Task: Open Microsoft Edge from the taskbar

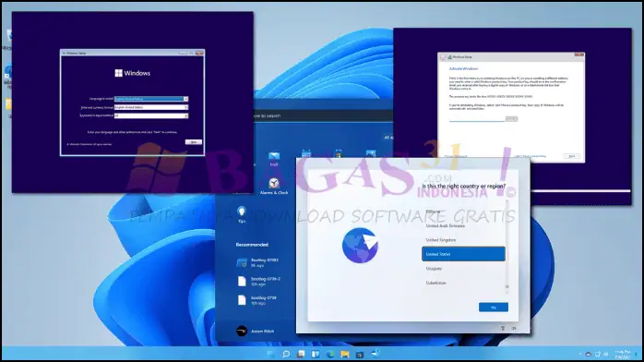Action: [x=330, y=354]
